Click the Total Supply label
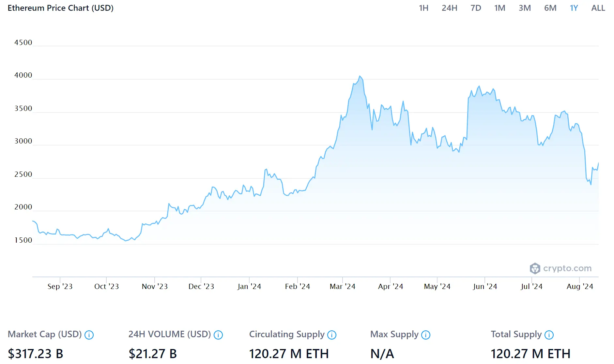This screenshot has width=614, height=364. [516, 334]
